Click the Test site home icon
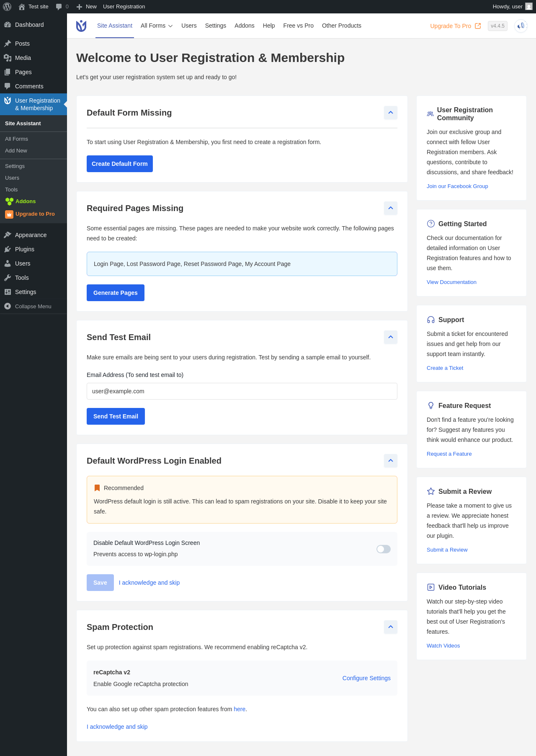 (22, 7)
